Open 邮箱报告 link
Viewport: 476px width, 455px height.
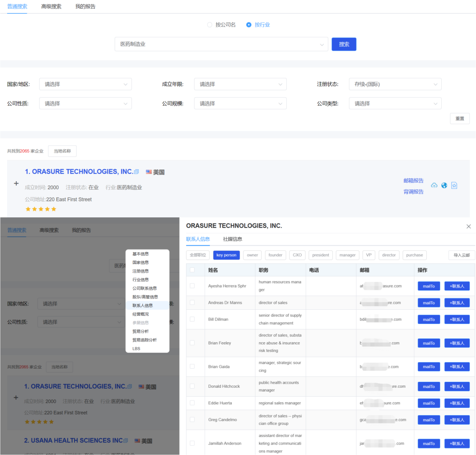414,180
